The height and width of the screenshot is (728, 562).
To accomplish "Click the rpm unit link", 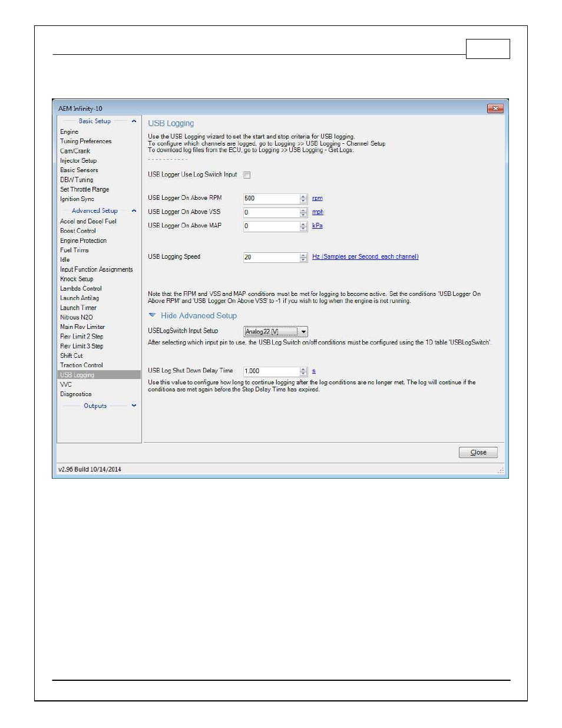I will click(317, 199).
